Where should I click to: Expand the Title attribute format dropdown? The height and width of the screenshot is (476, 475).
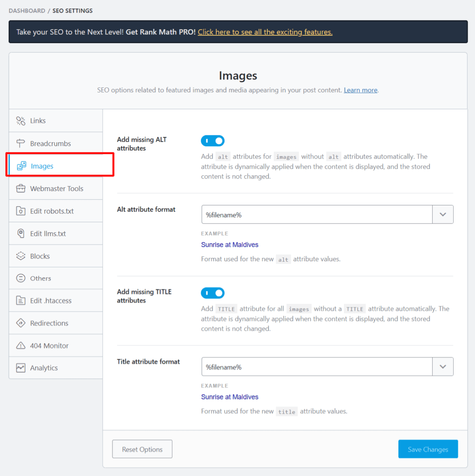click(442, 366)
